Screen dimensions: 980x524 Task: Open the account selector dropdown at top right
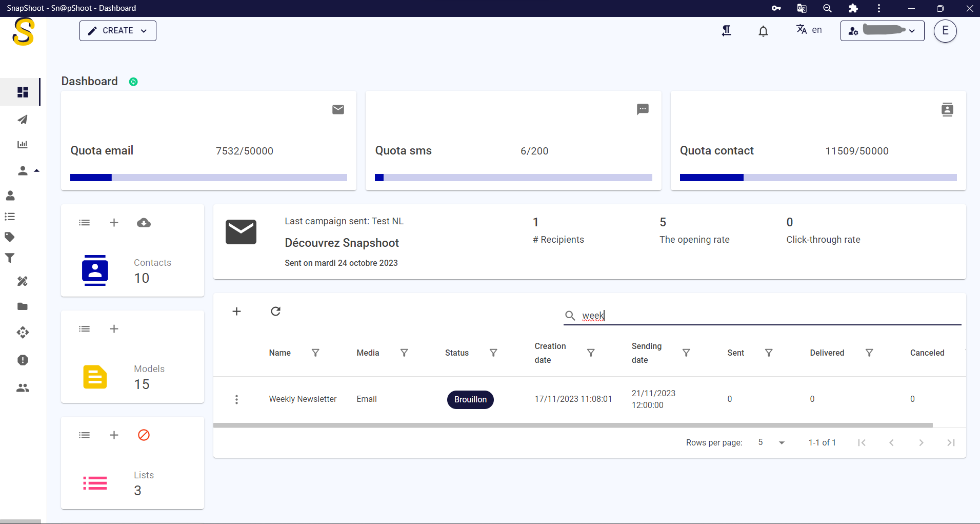tap(882, 30)
